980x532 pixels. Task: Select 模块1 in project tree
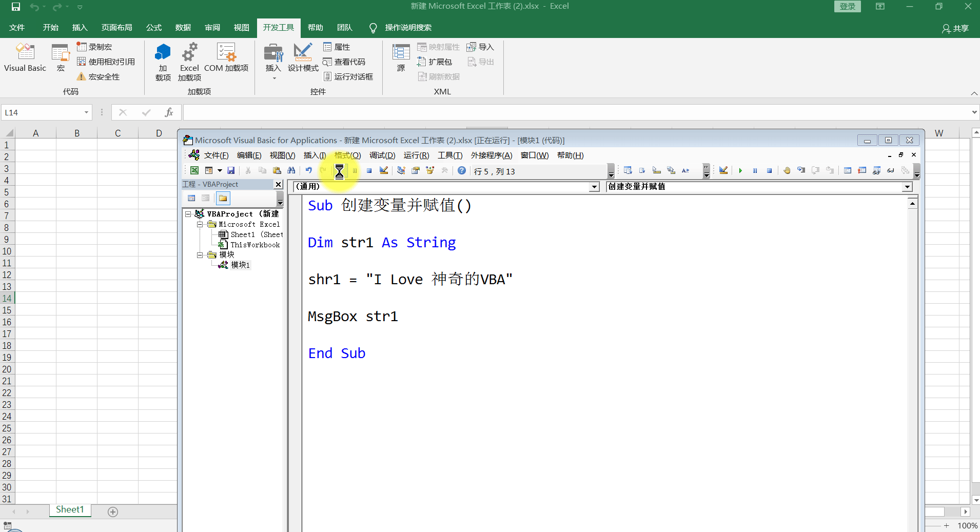tap(240, 265)
